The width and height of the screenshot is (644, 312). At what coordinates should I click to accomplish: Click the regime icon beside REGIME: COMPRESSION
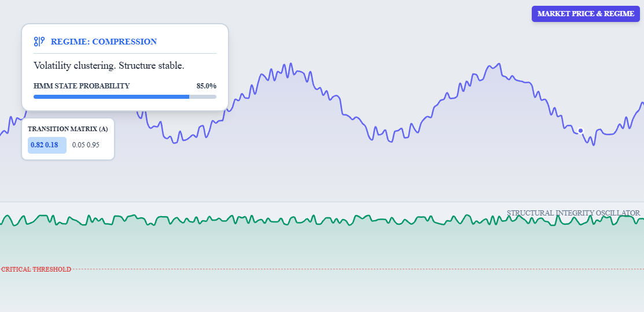(x=39, y=42)
